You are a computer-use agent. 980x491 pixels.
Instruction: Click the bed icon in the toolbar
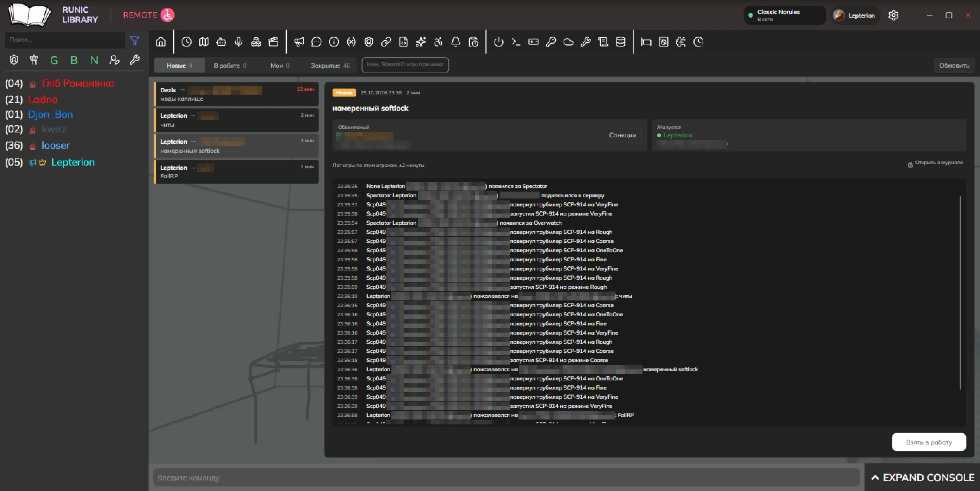[646, 42]
